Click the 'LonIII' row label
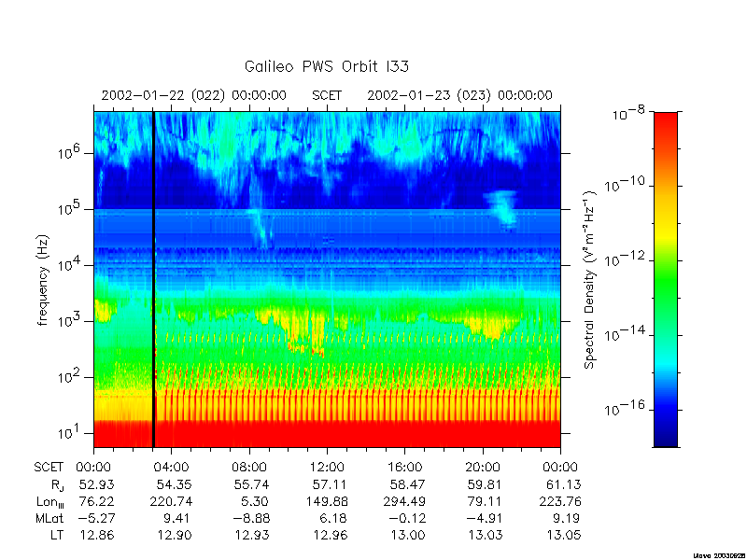747x560 pixels. 50,502
